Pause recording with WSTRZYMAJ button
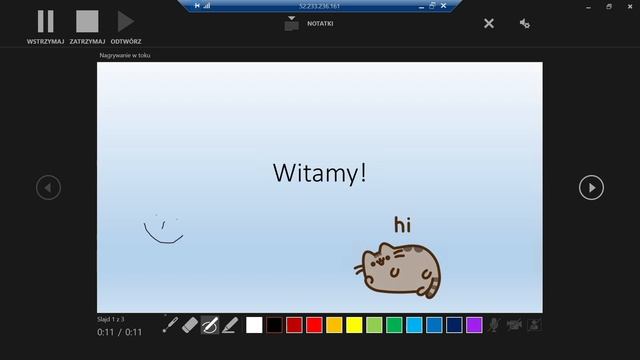The height and width of the screenshot is (360, 640). click(45, 27)
